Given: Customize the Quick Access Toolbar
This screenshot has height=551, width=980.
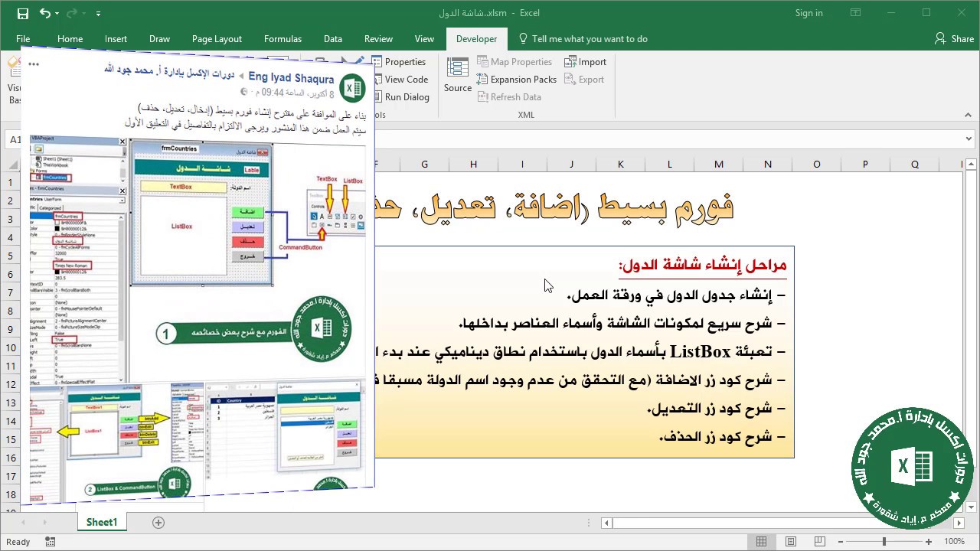Looking at the screenshot, I should pyautogui.click(x=99, y=14).
